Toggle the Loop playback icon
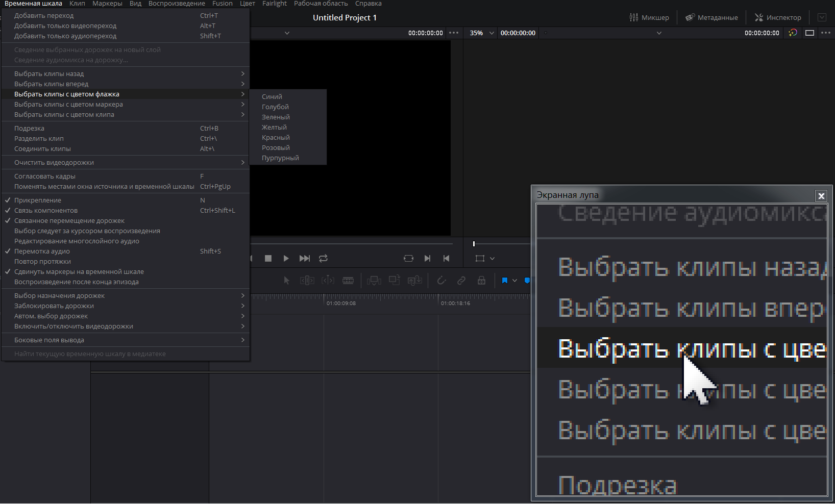The width and height of the screenshot is (835, 504). [323, 259]
